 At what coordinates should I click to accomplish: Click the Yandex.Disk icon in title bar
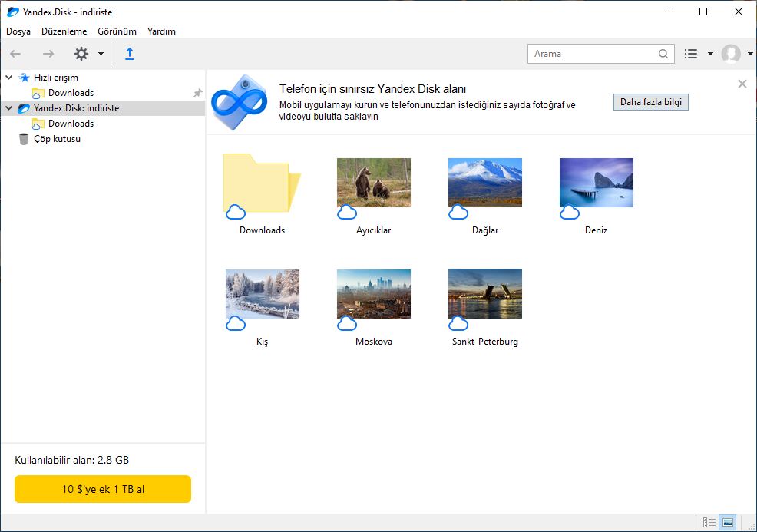(x=13, y=12)
